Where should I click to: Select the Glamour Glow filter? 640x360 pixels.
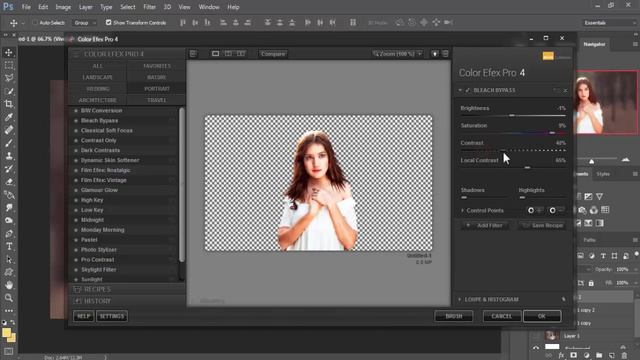99,190
